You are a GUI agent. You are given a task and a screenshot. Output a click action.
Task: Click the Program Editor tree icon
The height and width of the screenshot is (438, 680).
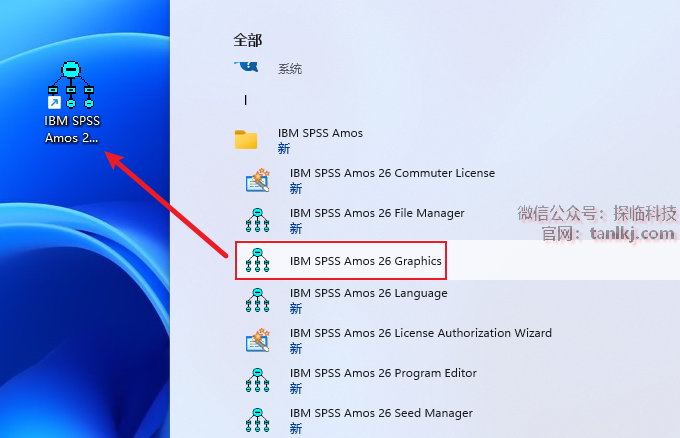[x=258, y=380]
